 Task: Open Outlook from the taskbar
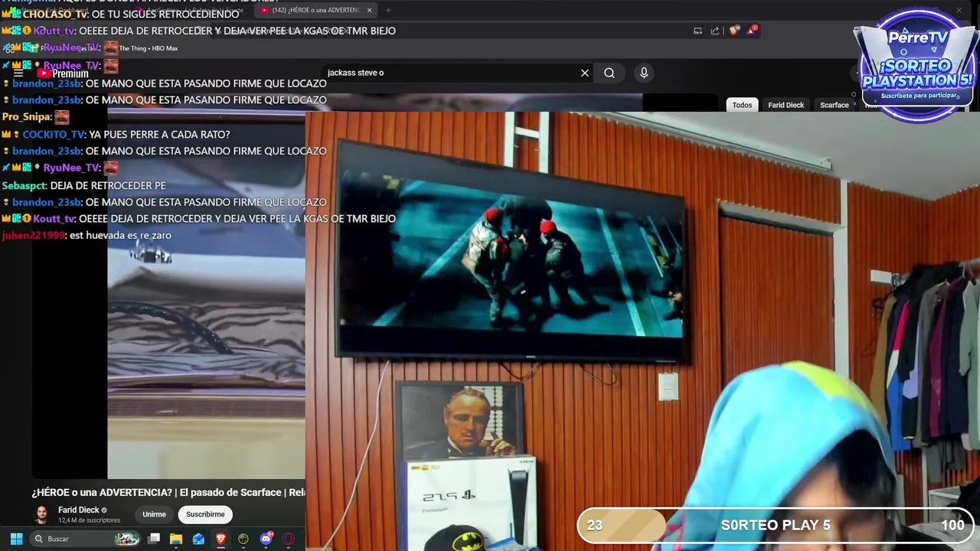click(198, 539)
